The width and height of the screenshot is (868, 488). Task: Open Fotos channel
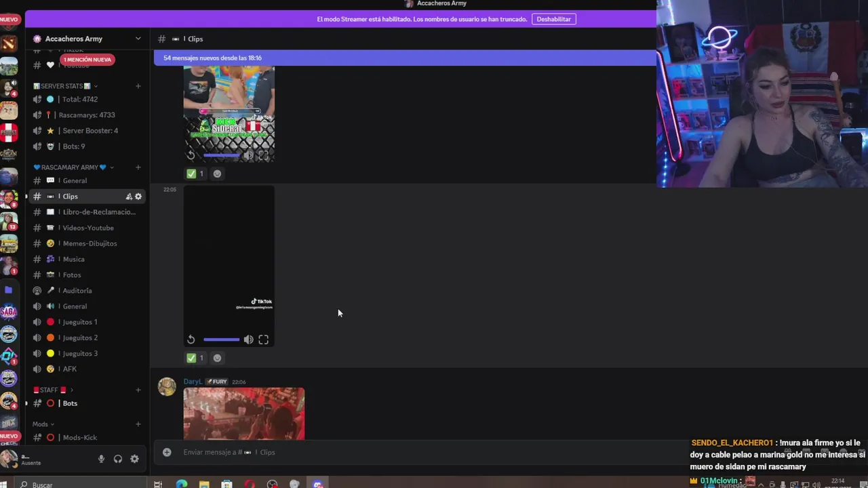point(87,274)
